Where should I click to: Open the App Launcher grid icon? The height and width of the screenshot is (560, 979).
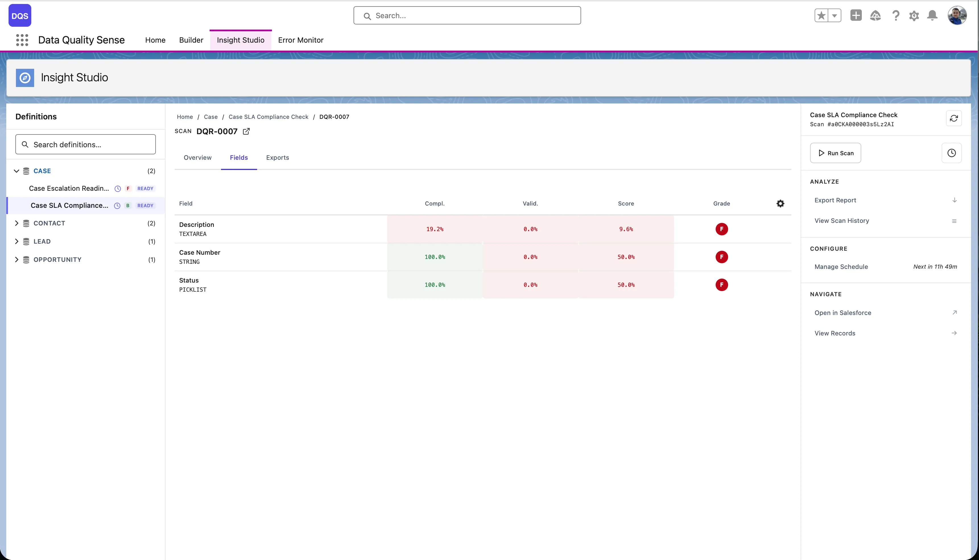[x=22, y=40]
